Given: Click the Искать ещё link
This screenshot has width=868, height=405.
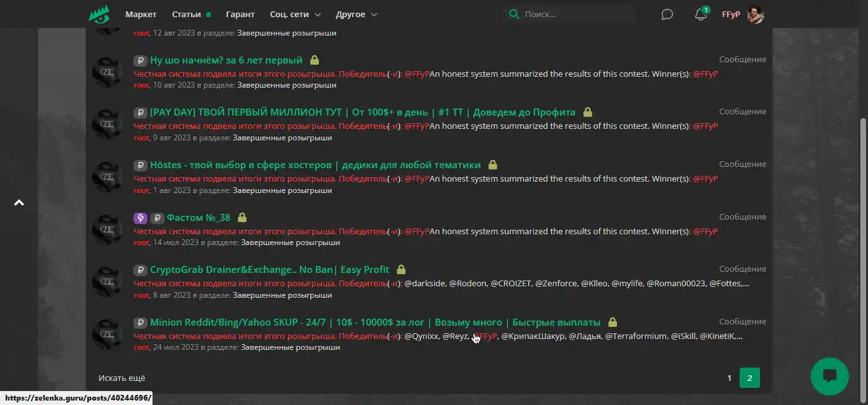Looking at the screenshot, I should click(x=121, y=378).
